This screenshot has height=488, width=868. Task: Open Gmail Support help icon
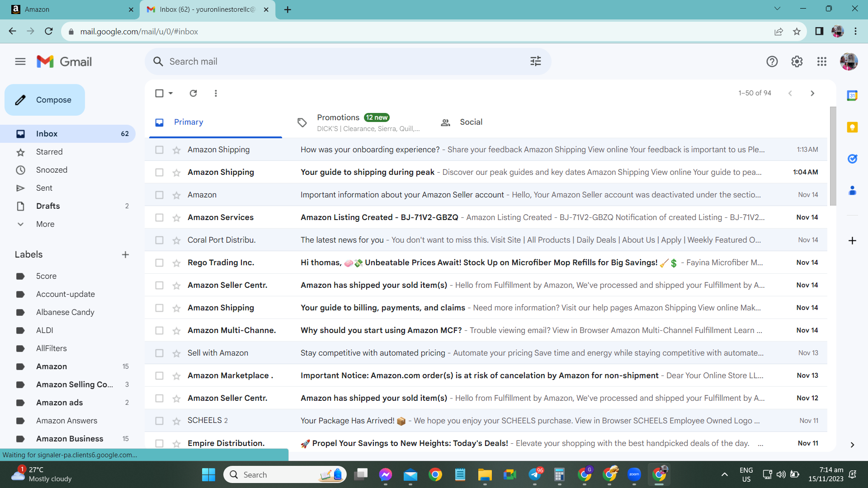772,61
